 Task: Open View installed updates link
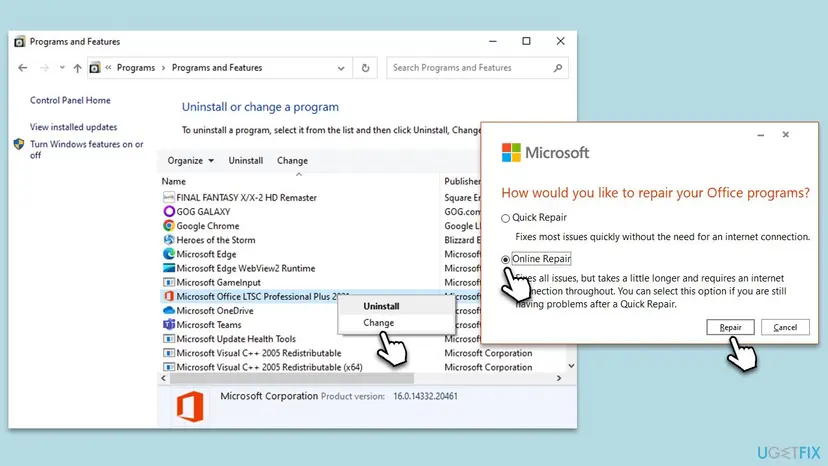tap(73, 127)
